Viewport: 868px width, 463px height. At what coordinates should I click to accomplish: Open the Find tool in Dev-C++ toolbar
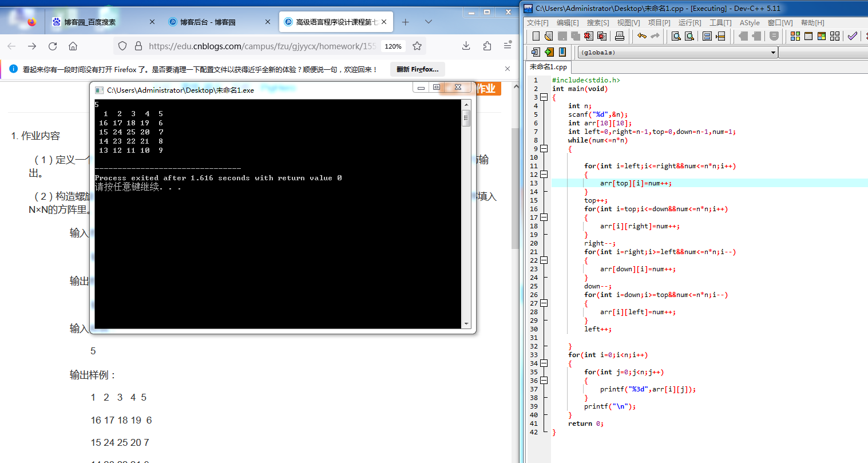[x=676, y=36]
